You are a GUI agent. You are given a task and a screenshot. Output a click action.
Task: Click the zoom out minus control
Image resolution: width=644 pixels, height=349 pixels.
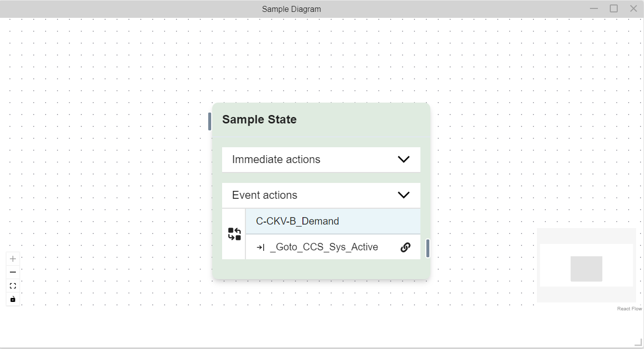coord(13,272)
